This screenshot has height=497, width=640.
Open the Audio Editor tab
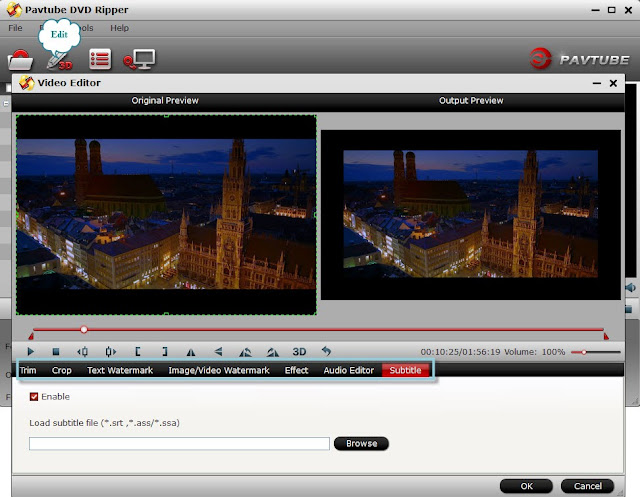click(x=349, y=370)
